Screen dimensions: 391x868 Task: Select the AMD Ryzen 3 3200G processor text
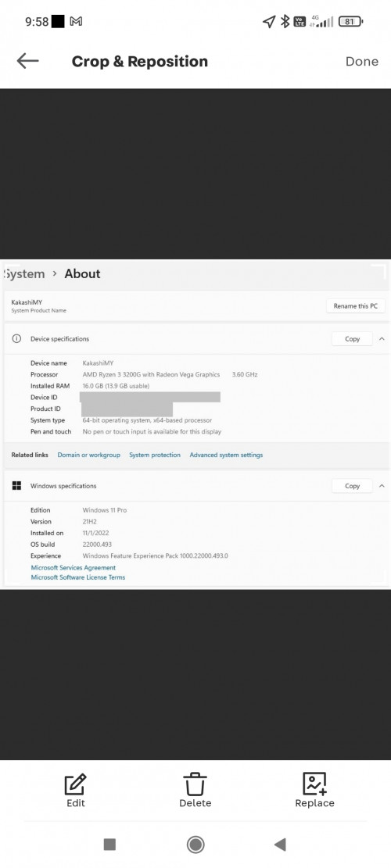tap(151, 375)
